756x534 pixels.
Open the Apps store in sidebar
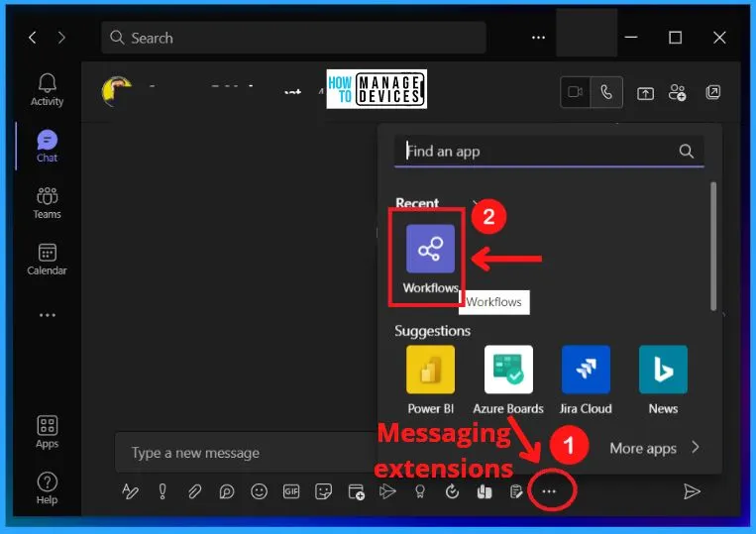point(47,432)
